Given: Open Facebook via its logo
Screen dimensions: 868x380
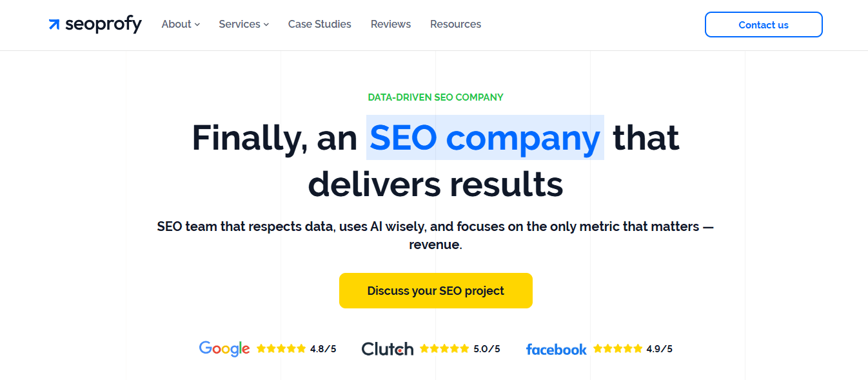Looking at the screenshot, I should [556, 349].
